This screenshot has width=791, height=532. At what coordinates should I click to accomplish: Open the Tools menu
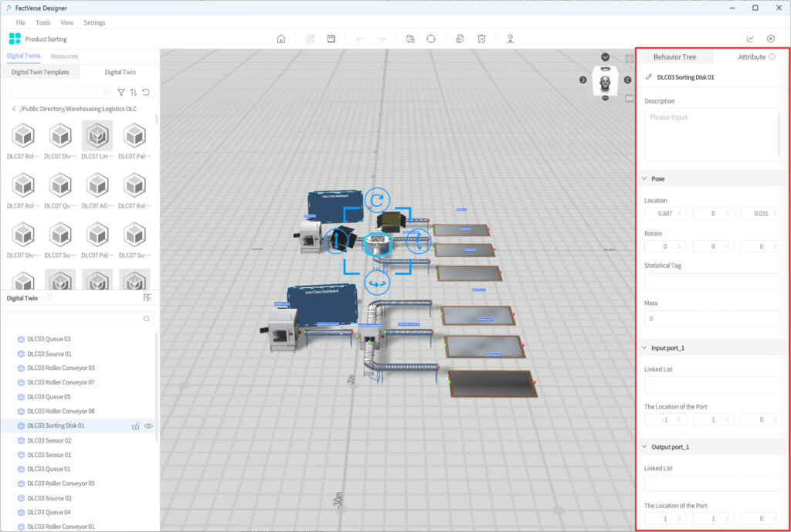click(x=43, y=22)
